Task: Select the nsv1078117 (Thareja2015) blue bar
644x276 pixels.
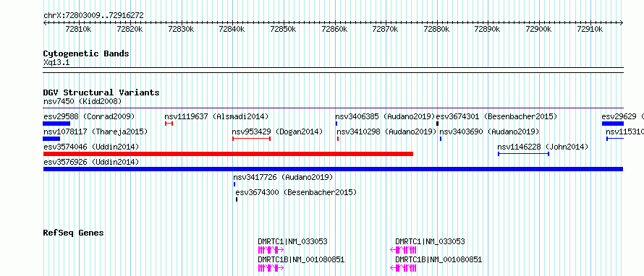Action: (52, 139)
